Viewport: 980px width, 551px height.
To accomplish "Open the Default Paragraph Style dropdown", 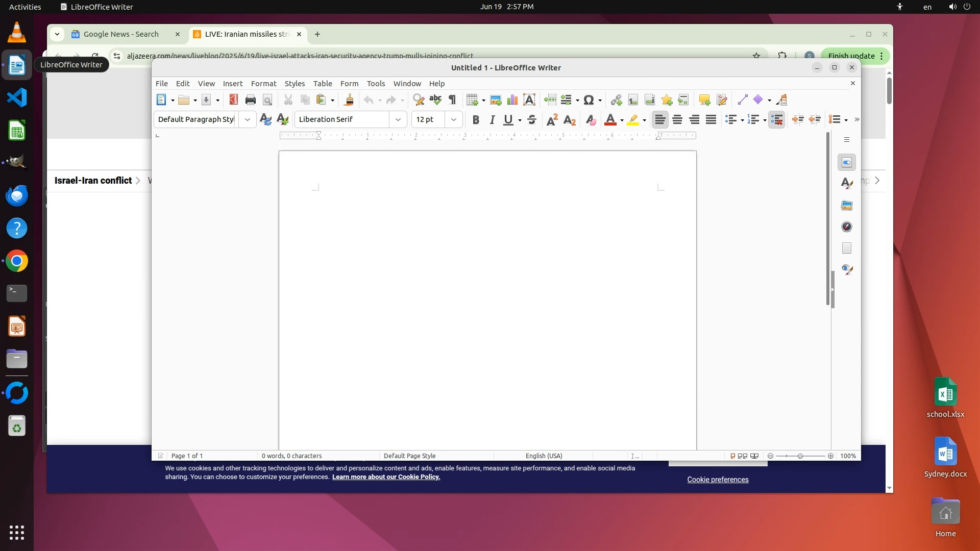I will (x=248, y=119).
